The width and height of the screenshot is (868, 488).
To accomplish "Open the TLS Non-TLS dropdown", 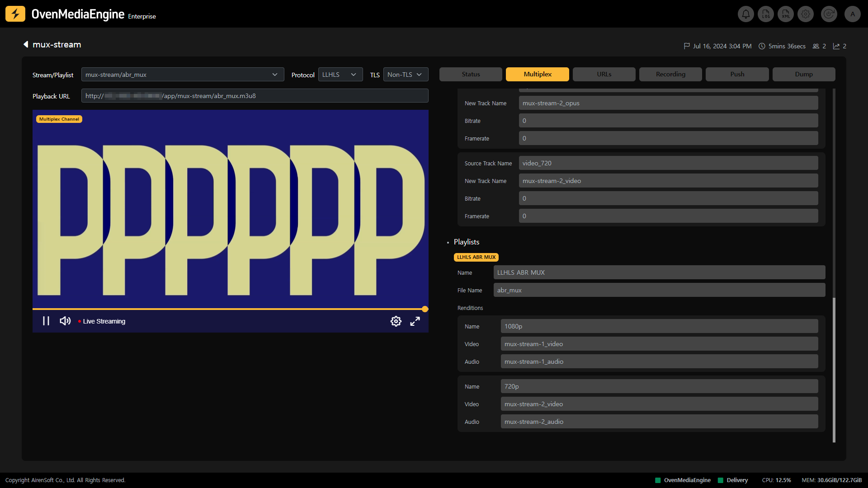I will (x=405, y=75).
